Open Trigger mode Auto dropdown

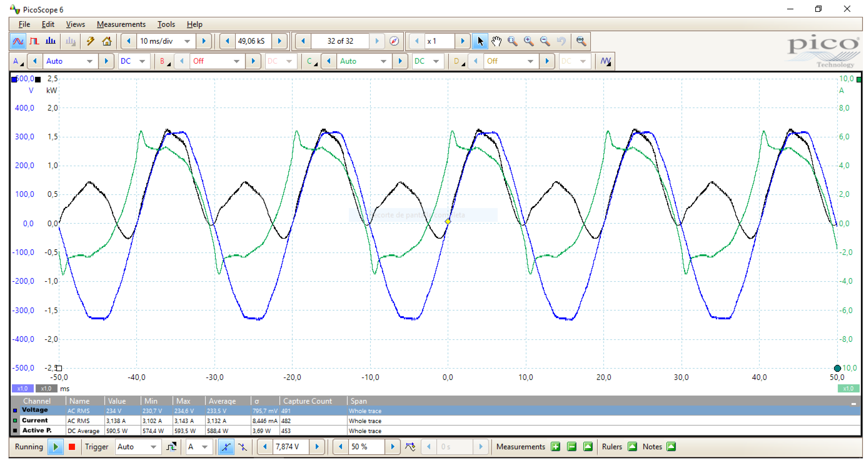153,446
